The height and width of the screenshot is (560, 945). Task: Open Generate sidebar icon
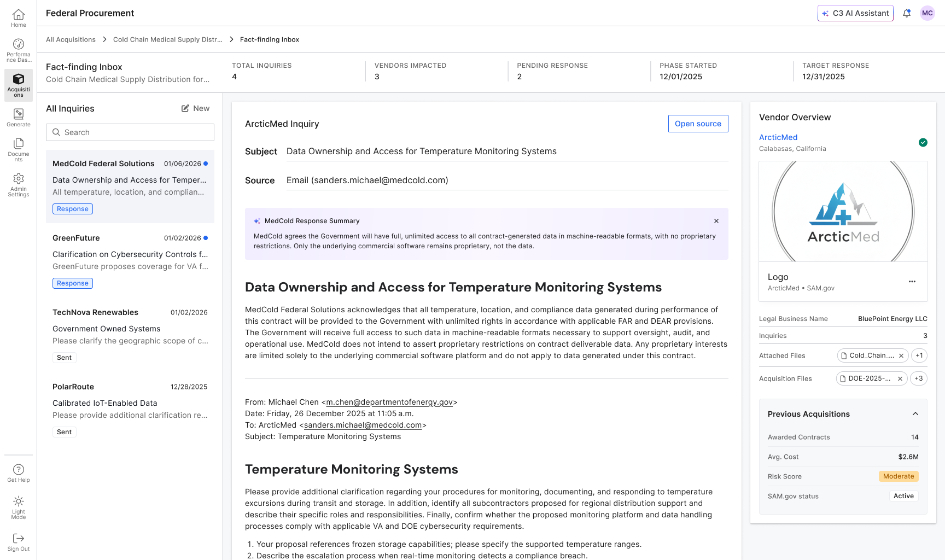click(19, 117)
